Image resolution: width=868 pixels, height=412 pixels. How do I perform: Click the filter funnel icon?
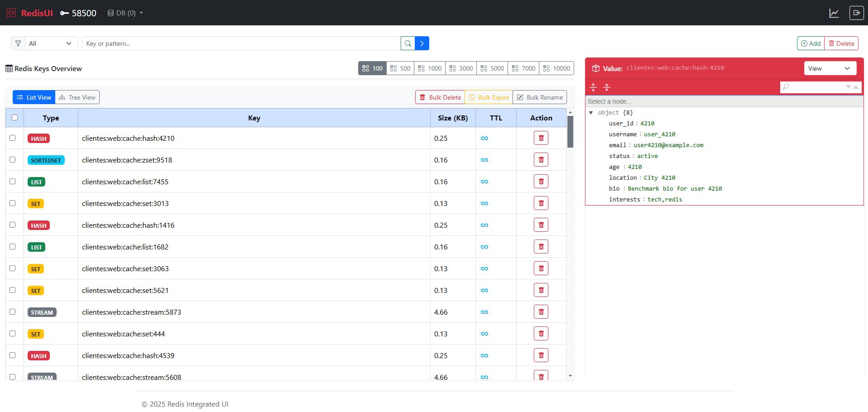pos(18,43)
